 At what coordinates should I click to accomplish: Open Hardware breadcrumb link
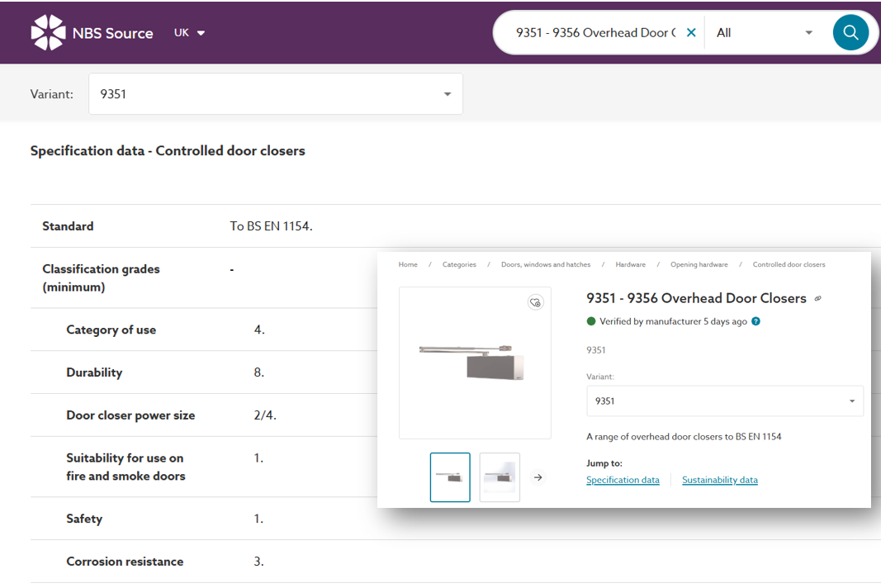pyautogui.click(x=631, y=265)
